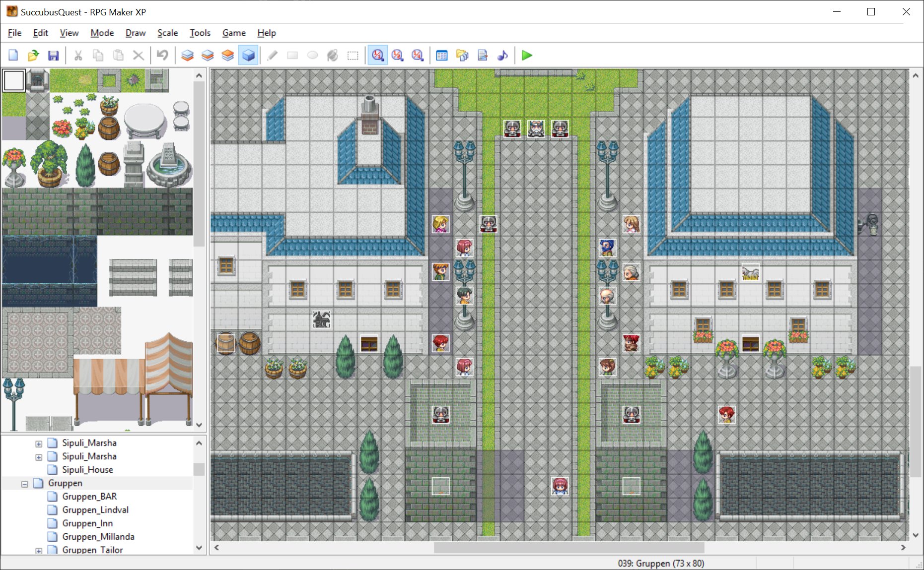Open the Game menu
The width and height of the screenshot is (924, 570).
[x=234, y=33]
